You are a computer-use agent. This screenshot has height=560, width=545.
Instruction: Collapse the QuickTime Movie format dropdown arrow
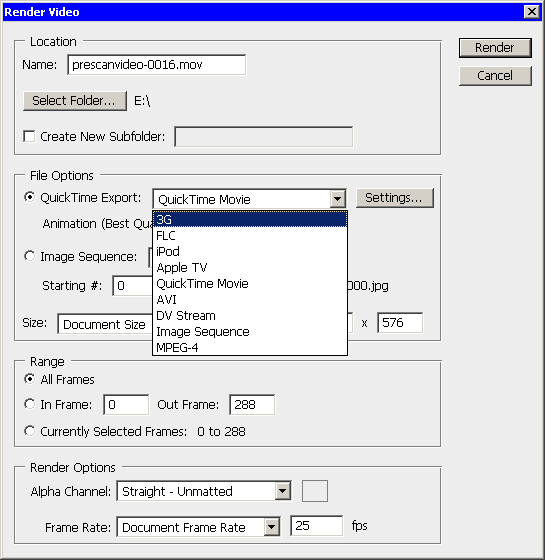[x=338, y=199]
